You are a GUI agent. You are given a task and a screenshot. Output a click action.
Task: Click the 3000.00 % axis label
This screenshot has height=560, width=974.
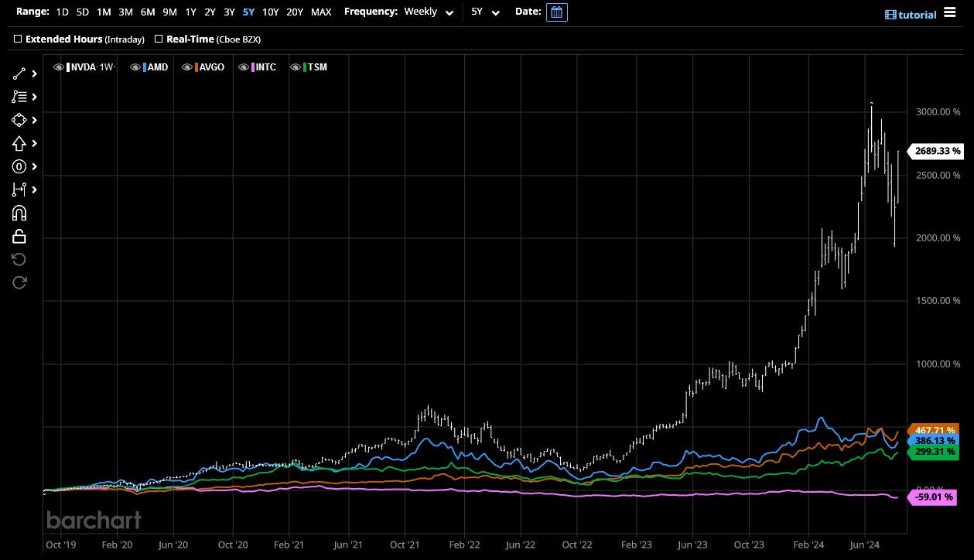coord(936,111)
